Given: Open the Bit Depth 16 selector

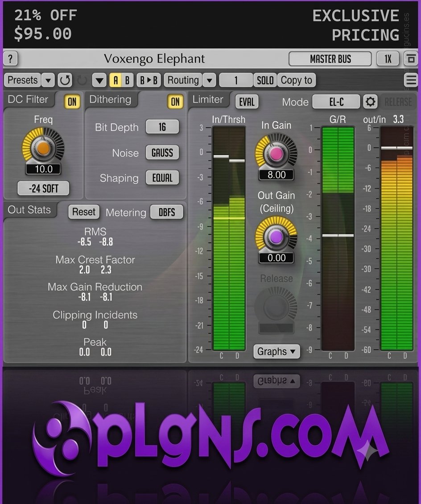Looking at the screenshot, I should click(162, 127).
